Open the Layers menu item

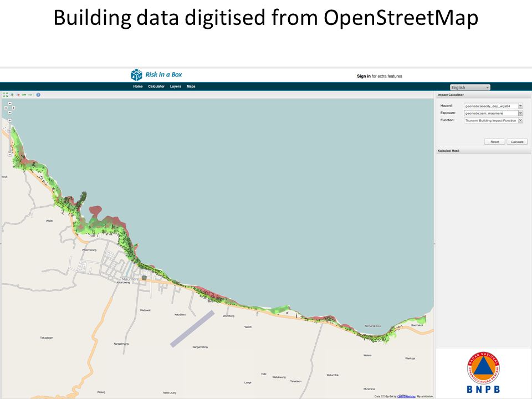coord(176,86)
